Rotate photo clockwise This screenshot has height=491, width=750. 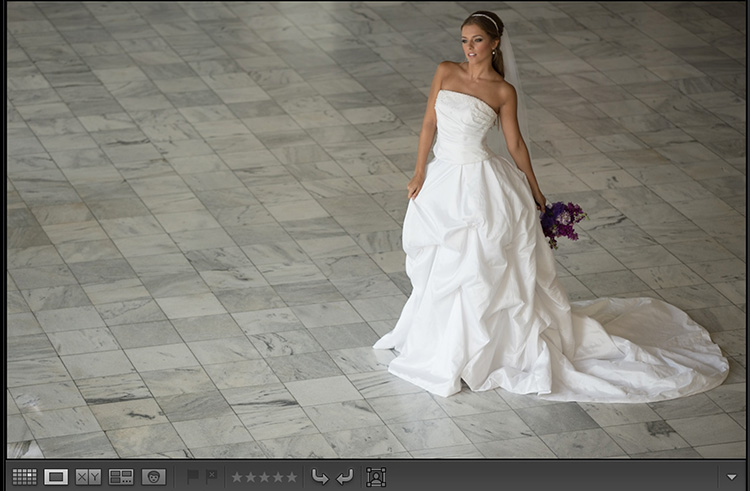coord(344,477)
